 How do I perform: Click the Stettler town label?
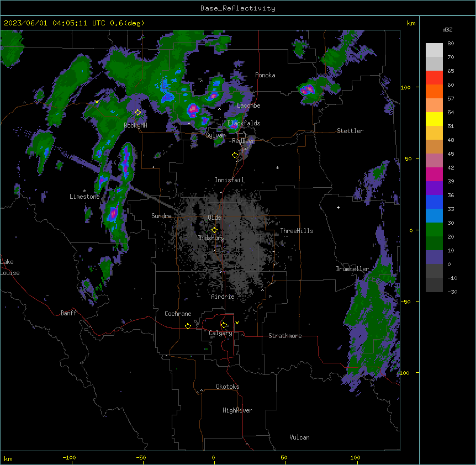[x=350, y=131]
